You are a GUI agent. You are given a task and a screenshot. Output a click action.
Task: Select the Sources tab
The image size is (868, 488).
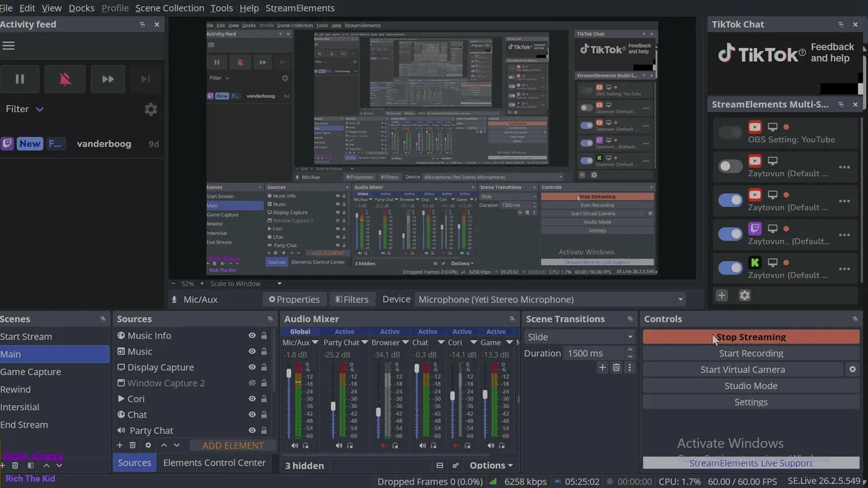pos(134,463)
